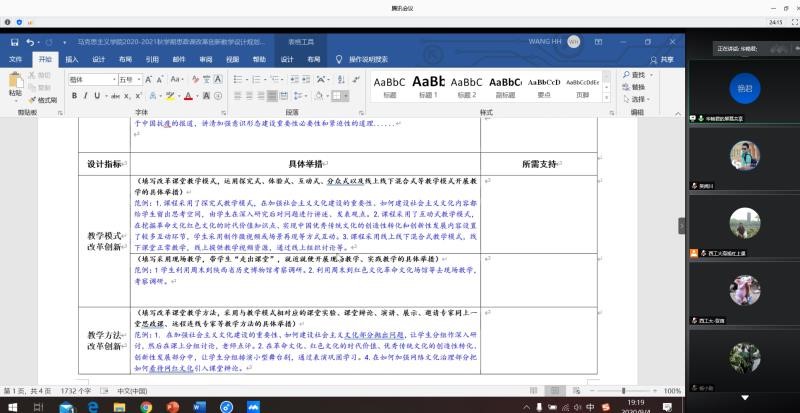Apply Italic formatting
Viewport: 800px width, 413px height.
click(x=84, y=96)
